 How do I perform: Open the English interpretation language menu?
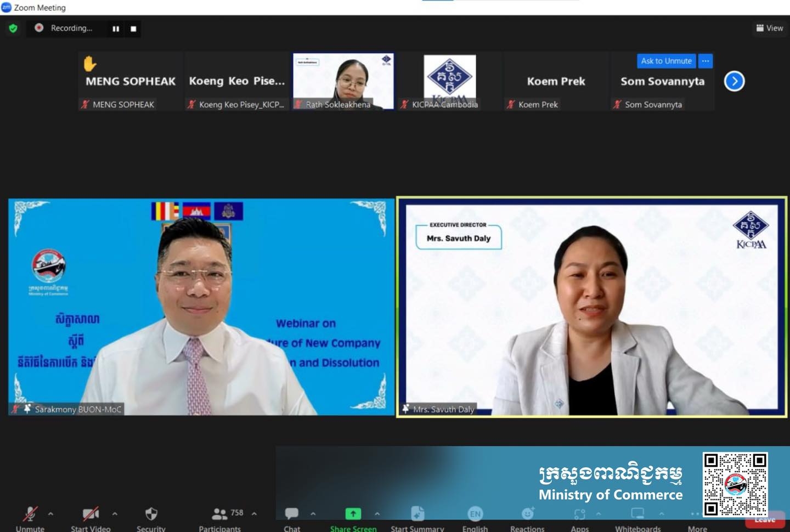[x=475, y=514]
